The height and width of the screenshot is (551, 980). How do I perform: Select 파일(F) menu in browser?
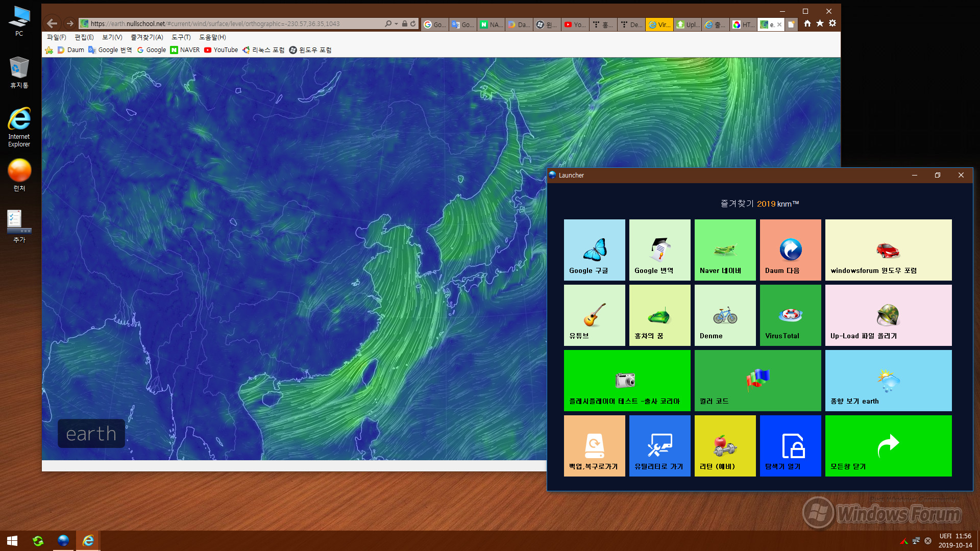click(55, 37)
